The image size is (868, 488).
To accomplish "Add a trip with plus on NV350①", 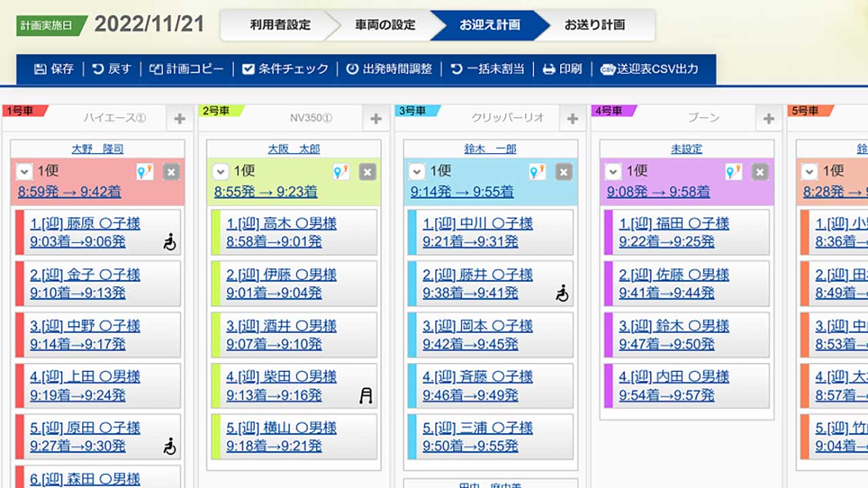I will (376, 119).
